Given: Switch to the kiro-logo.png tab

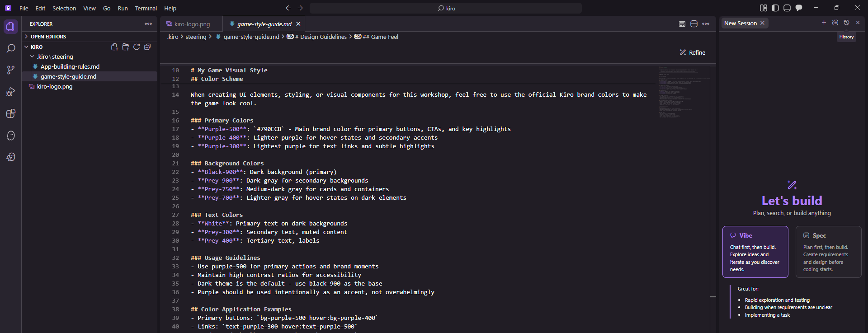Looking at the screenshot, I should click(x=191, y=24).
